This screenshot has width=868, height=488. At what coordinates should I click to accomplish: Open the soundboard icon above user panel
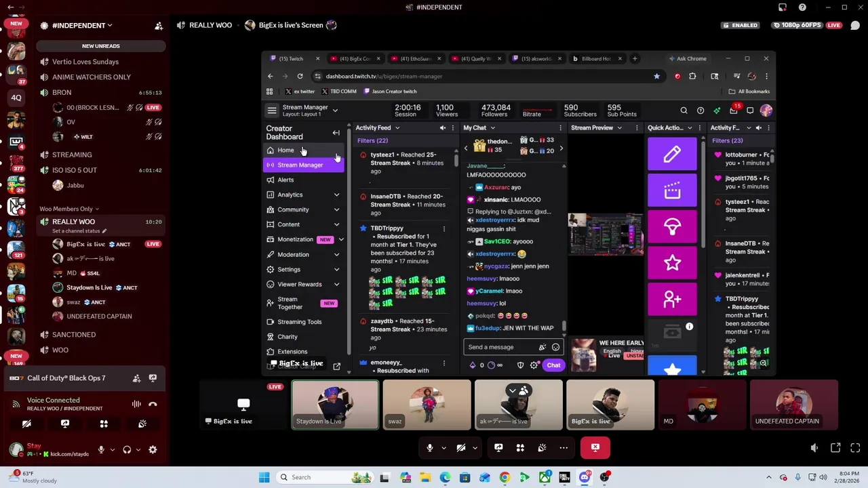click(142, 424)
